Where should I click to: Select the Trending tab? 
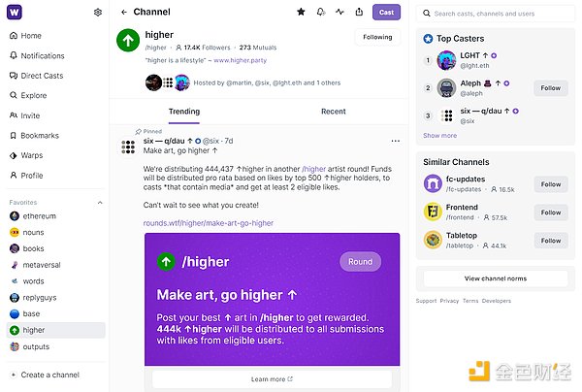(184, 112)
